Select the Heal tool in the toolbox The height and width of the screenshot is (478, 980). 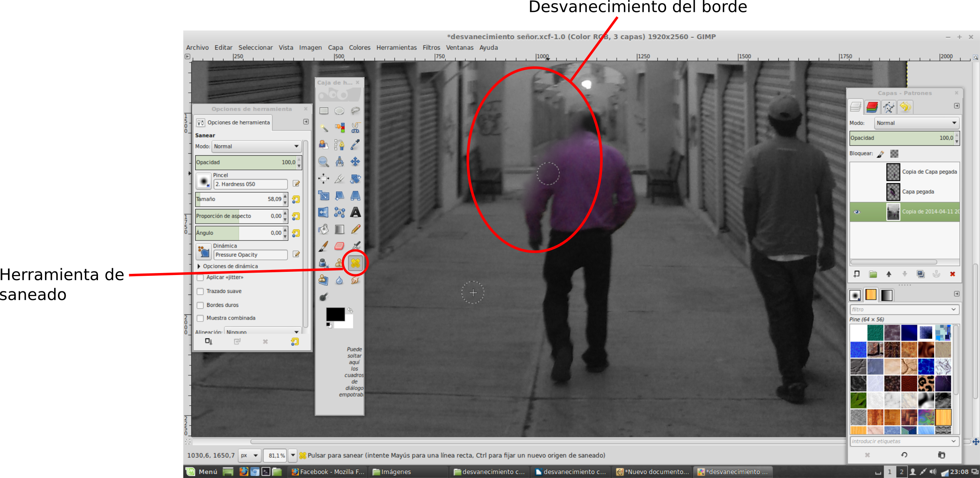point(355,263)
